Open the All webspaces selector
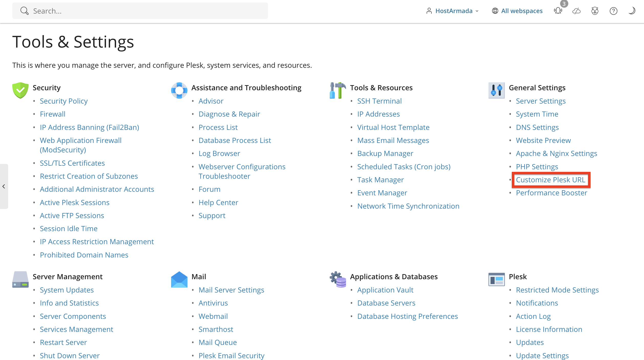644x360 pixels. (x=517, y=11)
